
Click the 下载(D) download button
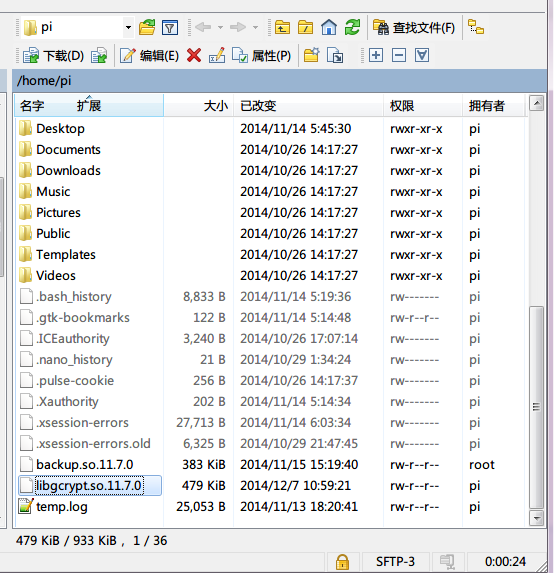[x=53, y=56]
